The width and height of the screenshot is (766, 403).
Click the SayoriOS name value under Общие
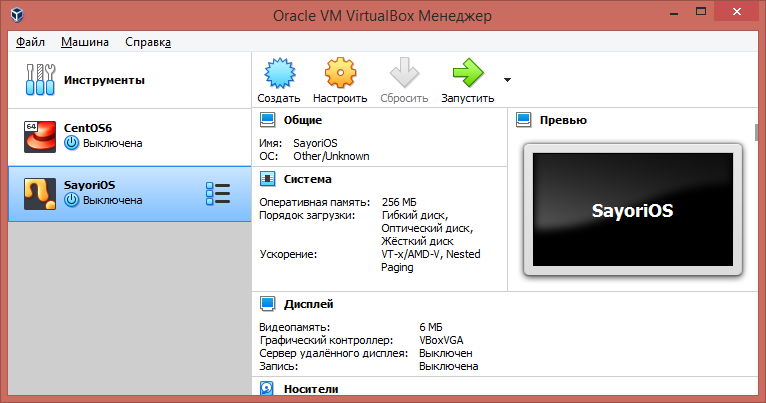click(x=315, y=143)
